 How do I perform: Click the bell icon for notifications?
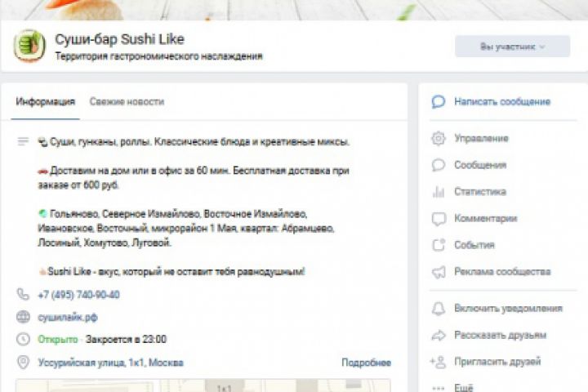click(x=439, y=309)
